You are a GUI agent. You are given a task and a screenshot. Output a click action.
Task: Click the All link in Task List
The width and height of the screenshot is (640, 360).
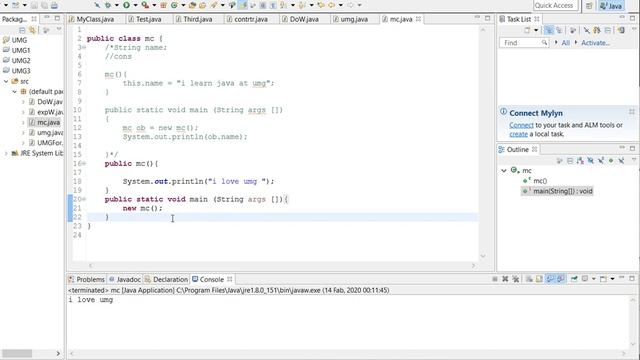[x=565, y=42]
